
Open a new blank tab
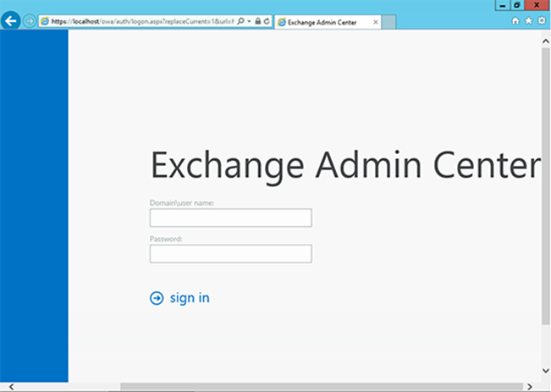tap(388, 22)
